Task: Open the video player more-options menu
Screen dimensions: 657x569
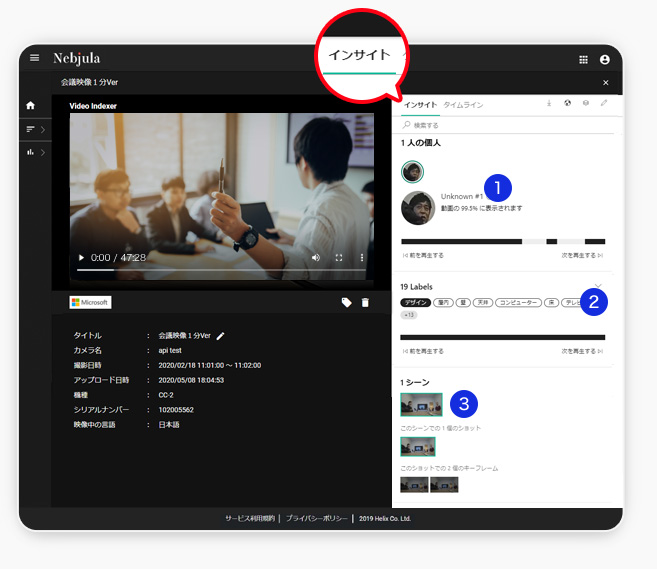Action: [362, 258]
